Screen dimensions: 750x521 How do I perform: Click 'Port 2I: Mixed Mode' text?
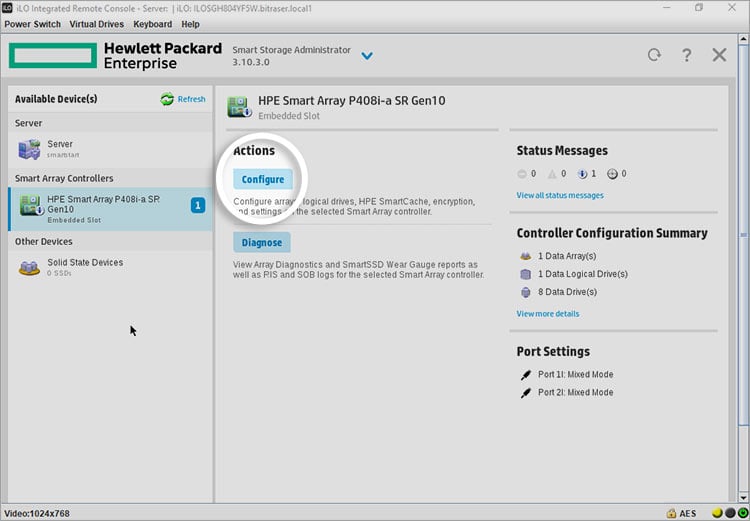point(575,392)
